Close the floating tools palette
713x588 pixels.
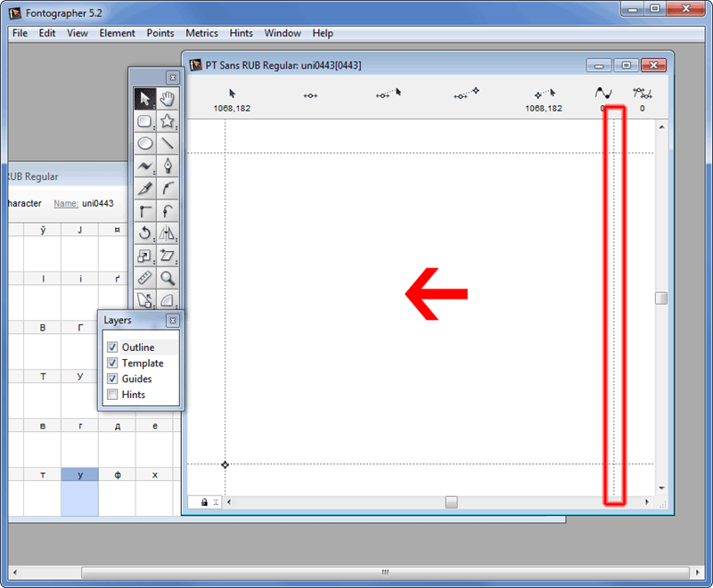tap(172, 78)
